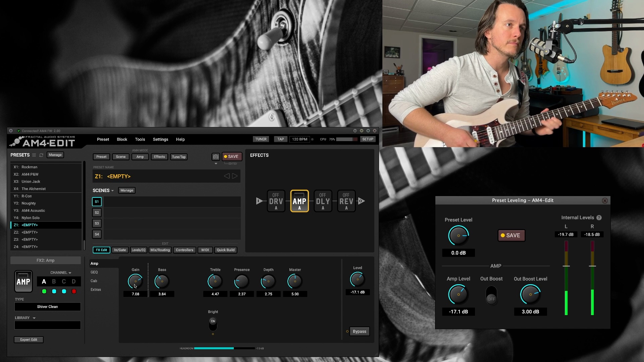Click the large AMP block icon under FX2
This screenshot has height=362, width=644.
tap(23, 282)
